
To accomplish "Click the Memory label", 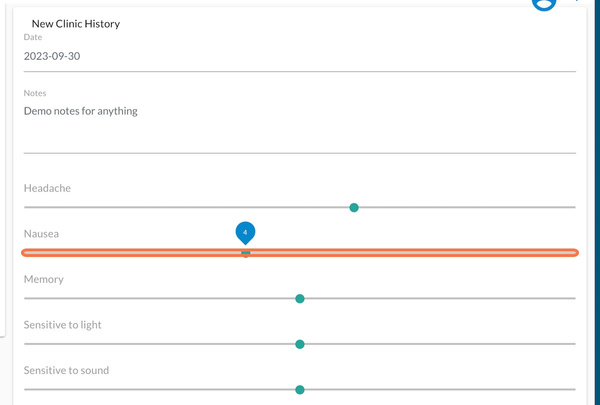I will tap(44, 279).
